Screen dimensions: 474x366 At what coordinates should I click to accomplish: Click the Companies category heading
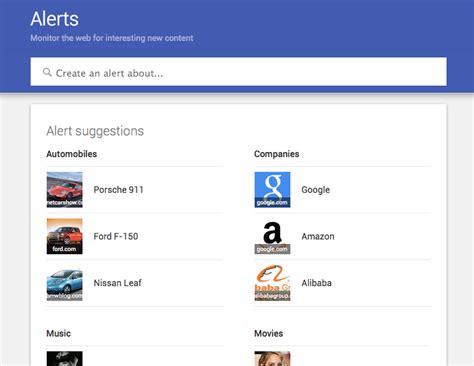pos(276,154)
